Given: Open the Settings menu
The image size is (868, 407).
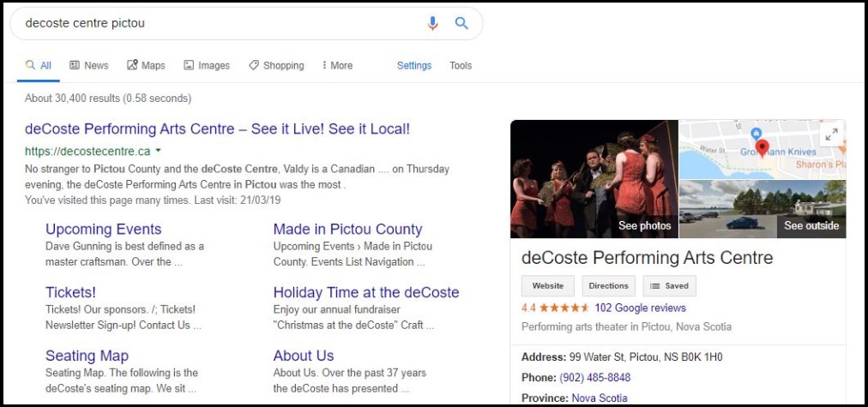Looking at the screenshot, I should 414,65.
